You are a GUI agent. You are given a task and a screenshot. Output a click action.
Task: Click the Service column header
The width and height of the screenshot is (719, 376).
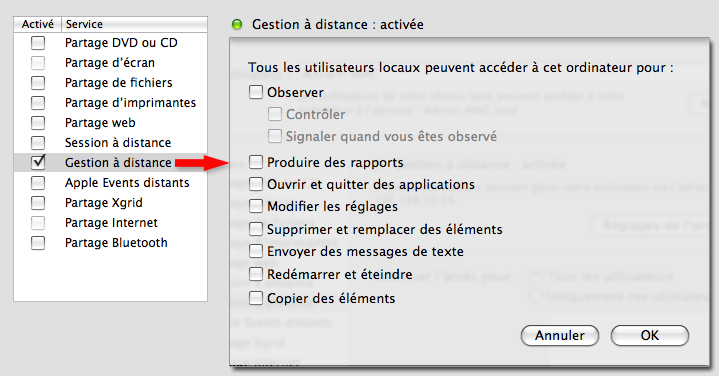click(x=134, y=24)
